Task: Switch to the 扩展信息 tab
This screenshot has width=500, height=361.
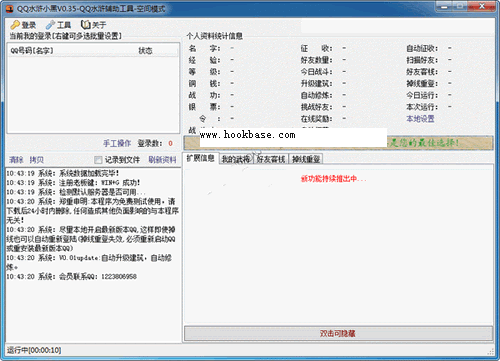Action: pos(200,158)
